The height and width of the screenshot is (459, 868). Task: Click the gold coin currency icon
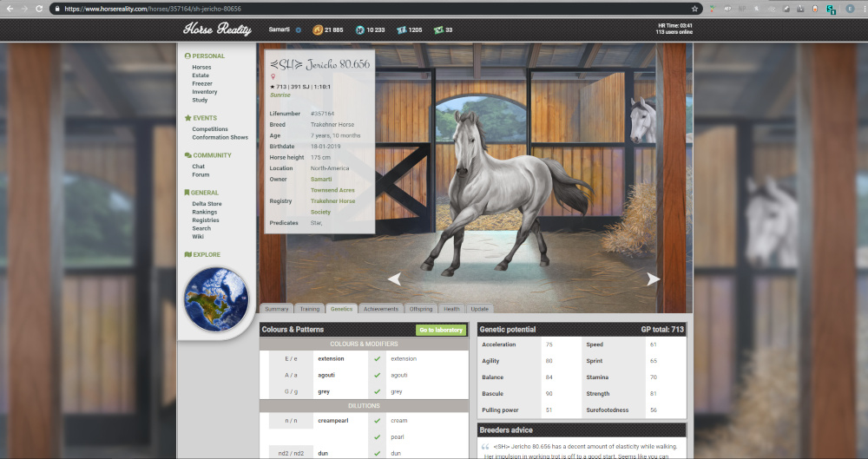[317, 30]
